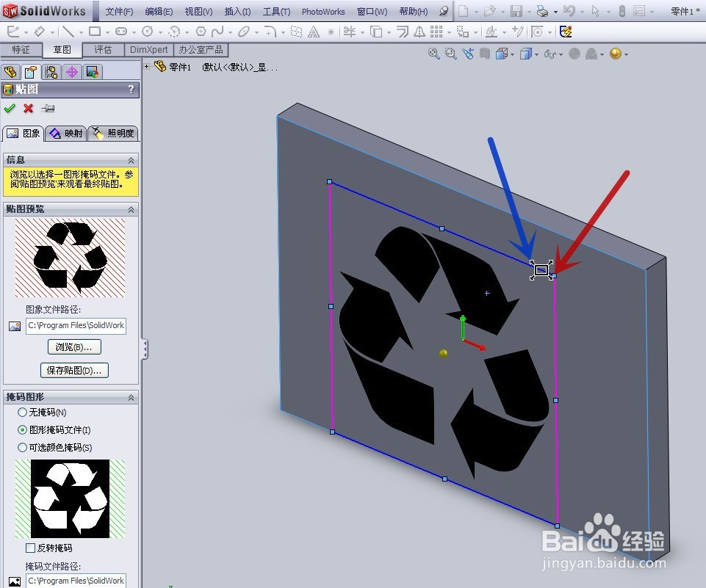Open the 帮助(H) menu
The image size is (706, 588).
(414, 11)
